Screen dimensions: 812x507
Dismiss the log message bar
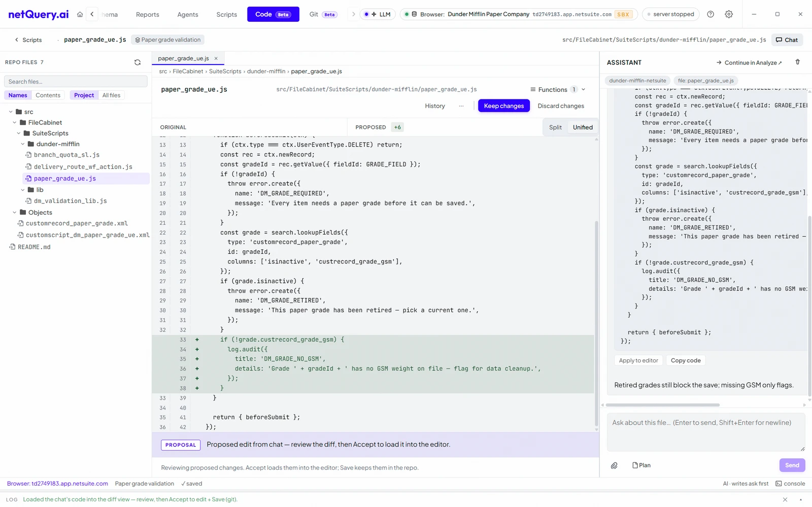click(x=785, y=500)
